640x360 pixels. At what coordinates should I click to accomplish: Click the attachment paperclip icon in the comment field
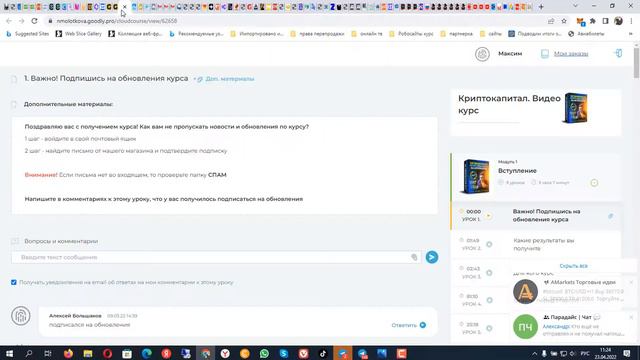pyautogui.click(x=414, y=257)
